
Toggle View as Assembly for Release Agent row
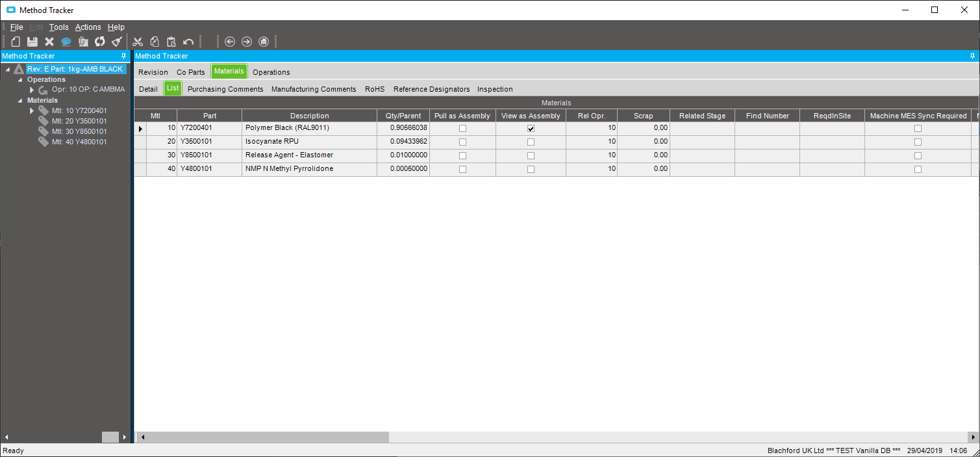pos(531,155)
